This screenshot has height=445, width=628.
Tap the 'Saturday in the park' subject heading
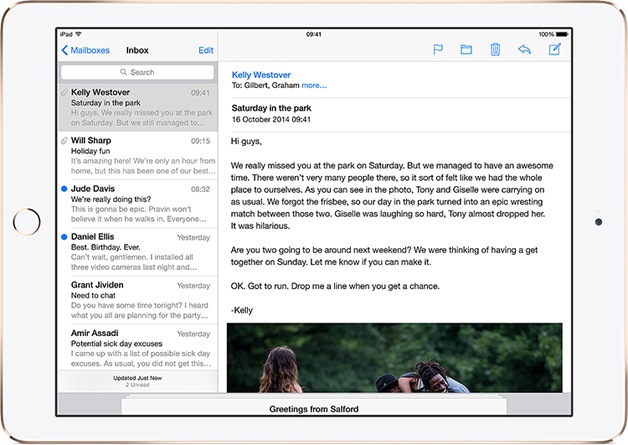(x=272, y=108)
